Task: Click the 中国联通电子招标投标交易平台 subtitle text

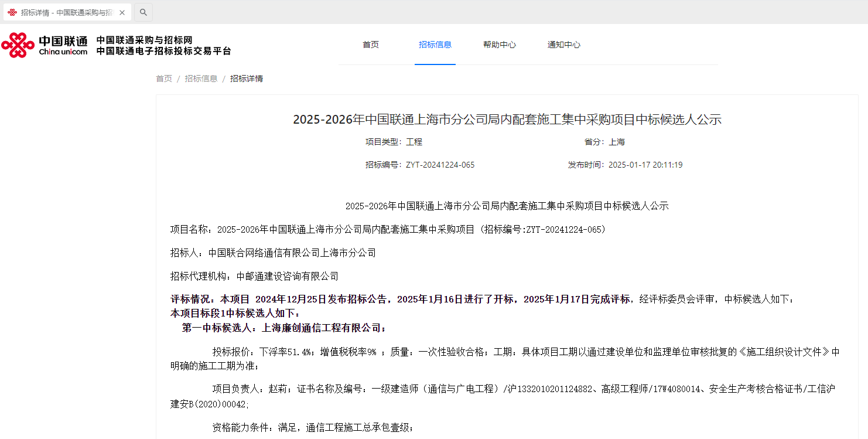Action: [164, 51]
